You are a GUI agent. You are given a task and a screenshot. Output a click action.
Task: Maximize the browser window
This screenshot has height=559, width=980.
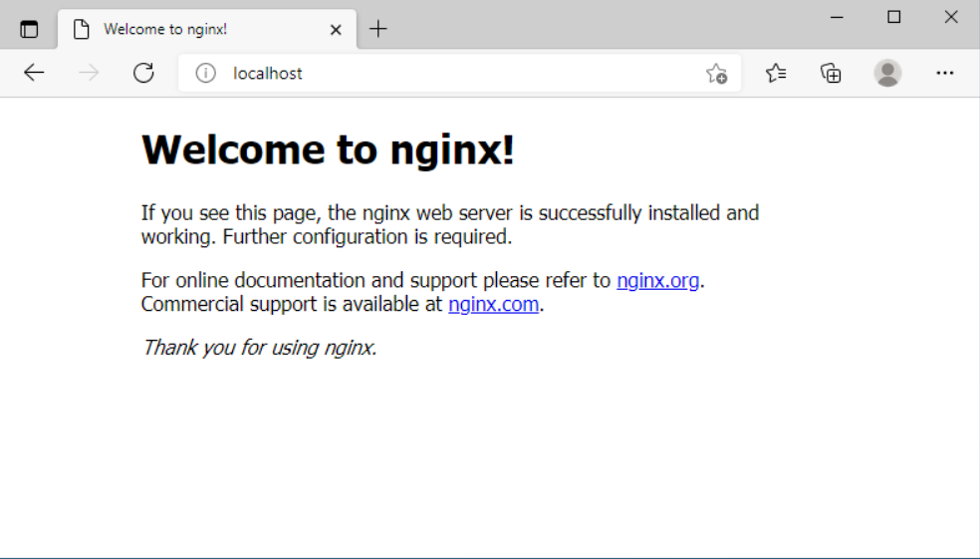(x=893, y=18)
